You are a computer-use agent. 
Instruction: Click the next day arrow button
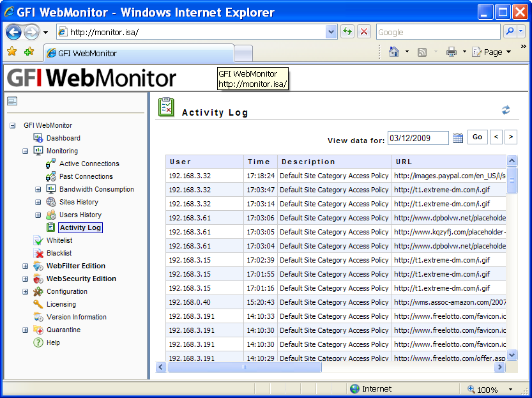click(510, 137)
